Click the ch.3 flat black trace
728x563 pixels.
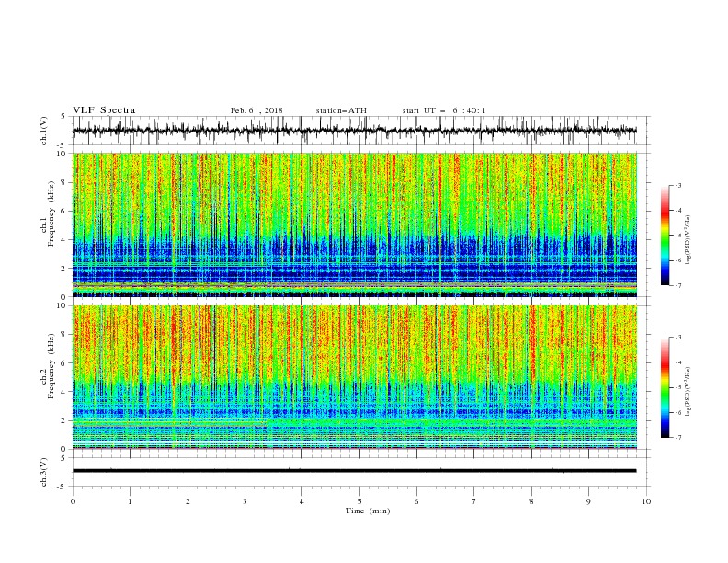(x=354, y=471)
